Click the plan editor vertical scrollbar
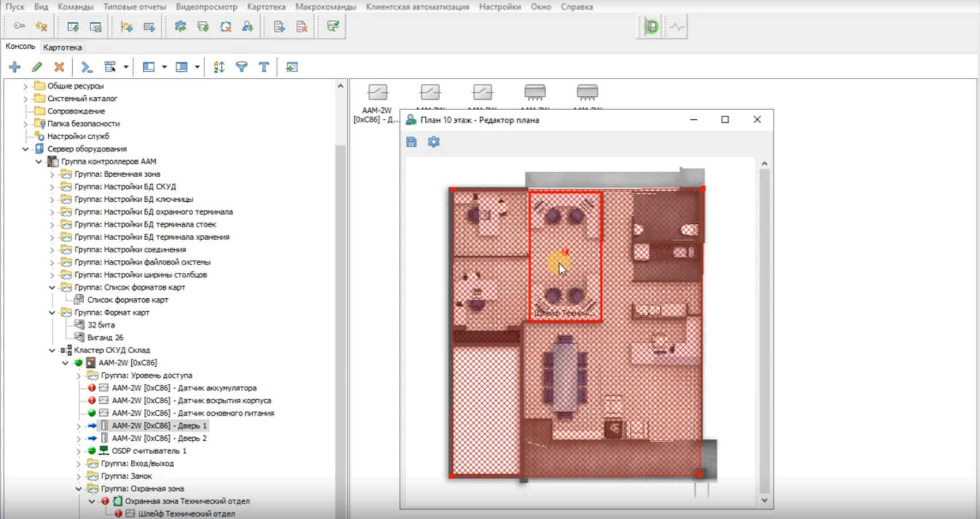This screenshot has height=519, width=980. click(764, 331)
